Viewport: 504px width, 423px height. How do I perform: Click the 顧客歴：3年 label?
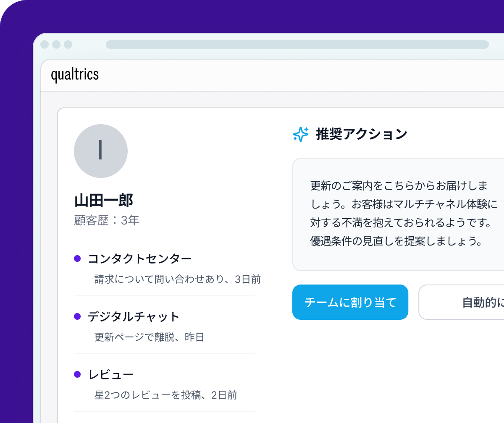107,220
